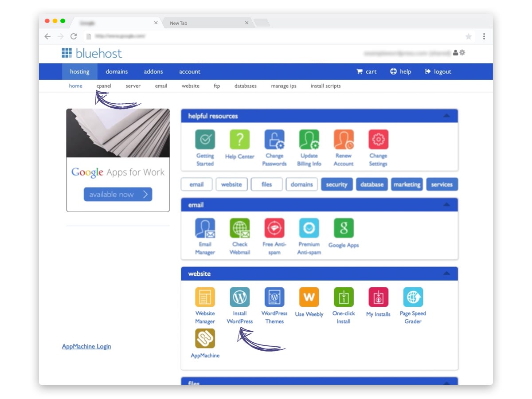
Task: Open the ftp submenu item
Action: [217, 86]
